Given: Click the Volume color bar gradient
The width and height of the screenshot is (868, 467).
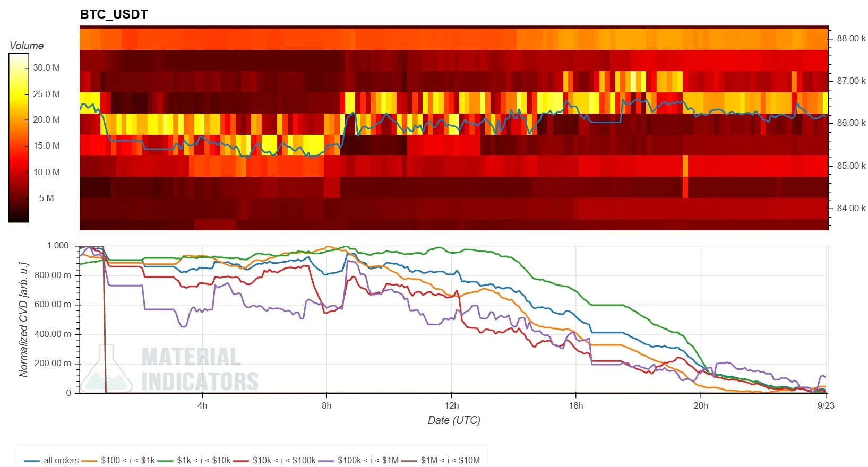Looking at the screenshot, I should click(19, 138).
